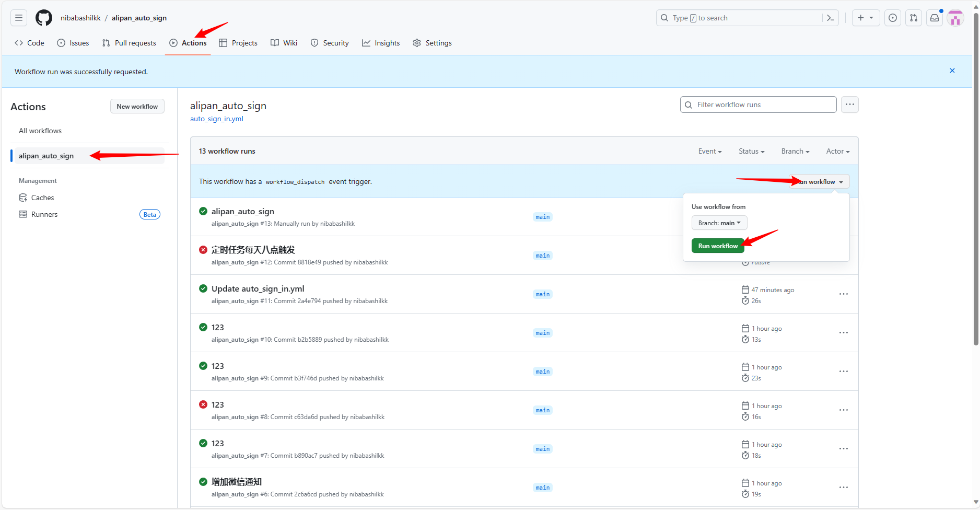Select alipan_auto_sign workflow in sidebar
980x510 pixels.
point(89,156)
